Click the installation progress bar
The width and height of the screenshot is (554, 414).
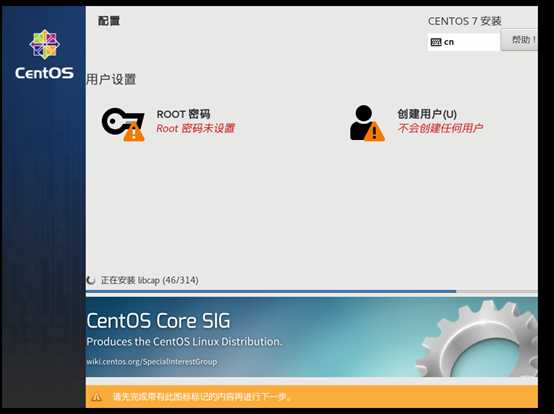pos(312,292)
